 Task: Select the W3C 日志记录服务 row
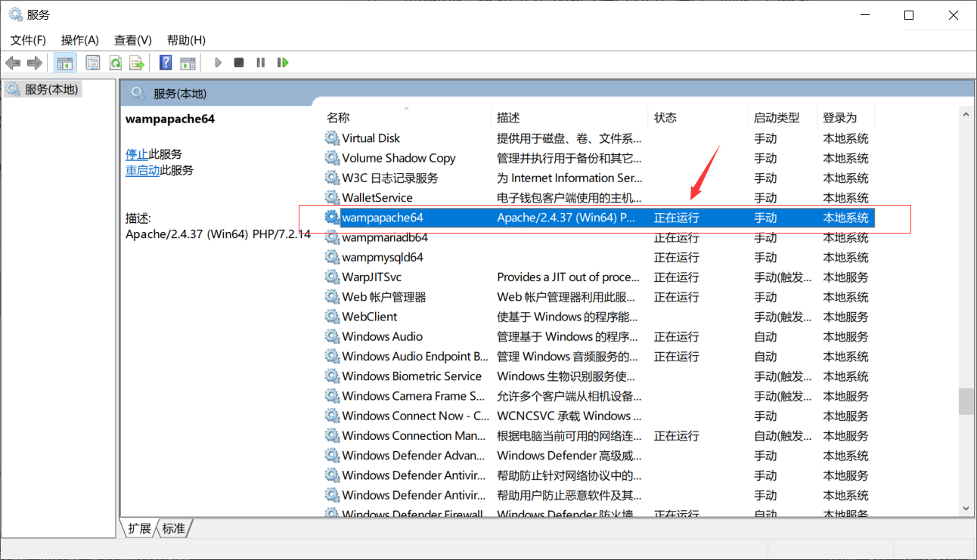(x=599, y=178)
